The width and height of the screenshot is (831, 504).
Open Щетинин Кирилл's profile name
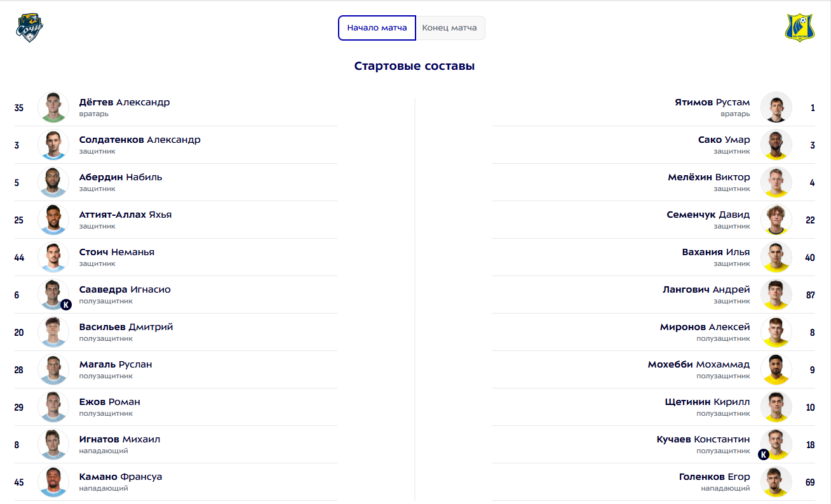coord(707,402)
